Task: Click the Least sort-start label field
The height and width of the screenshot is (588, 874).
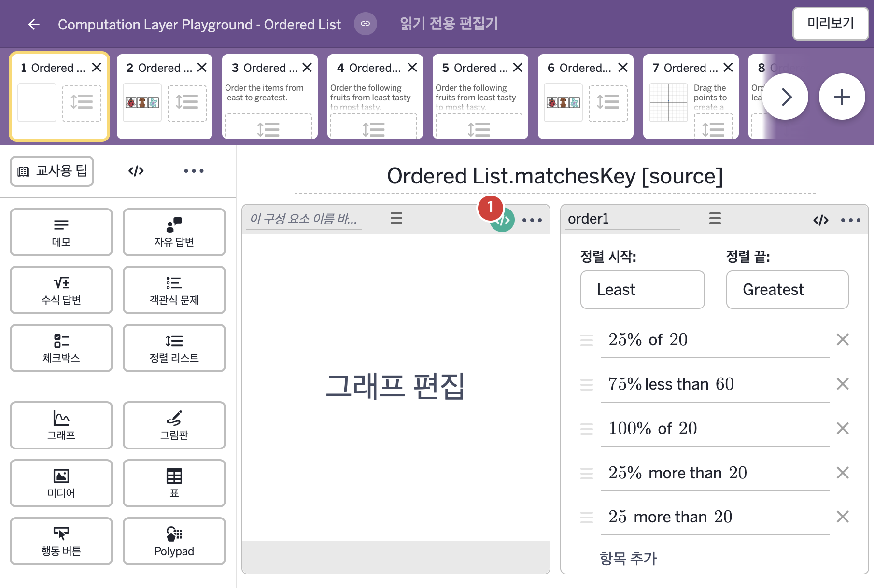Action: coord(642,290)
